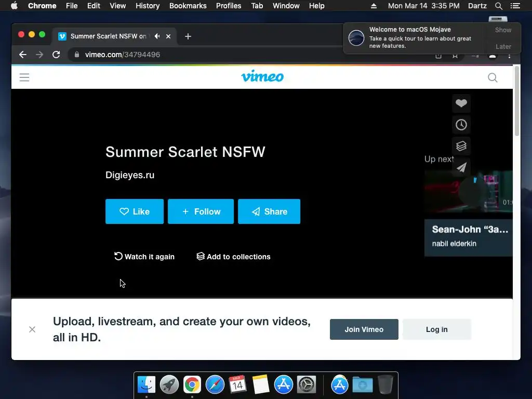The width and height of the screenshot is (532, 399).
Task: Open the File menu
Action: (x=72, y=6)
